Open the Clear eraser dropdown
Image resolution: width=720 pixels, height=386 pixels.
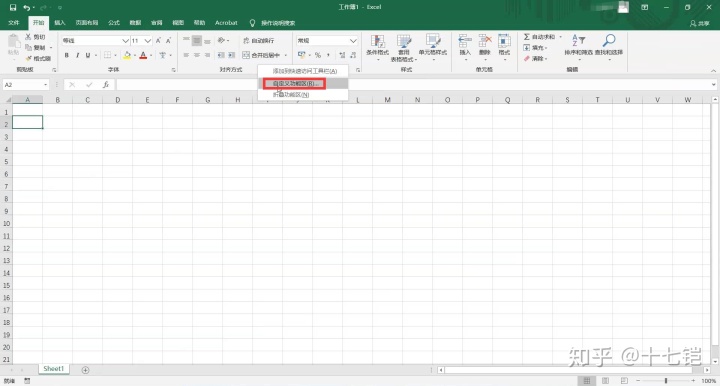[535, 59]
